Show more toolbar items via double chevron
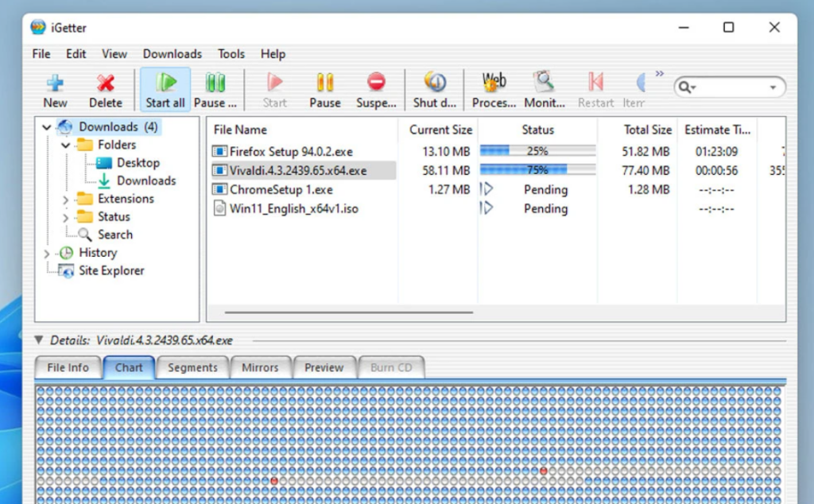The height and width of the screenshot is (504, 814). point(659,74)
